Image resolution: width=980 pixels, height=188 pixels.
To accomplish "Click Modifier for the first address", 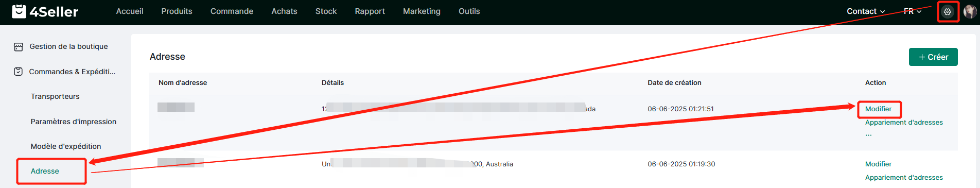I will click(878, 109).
